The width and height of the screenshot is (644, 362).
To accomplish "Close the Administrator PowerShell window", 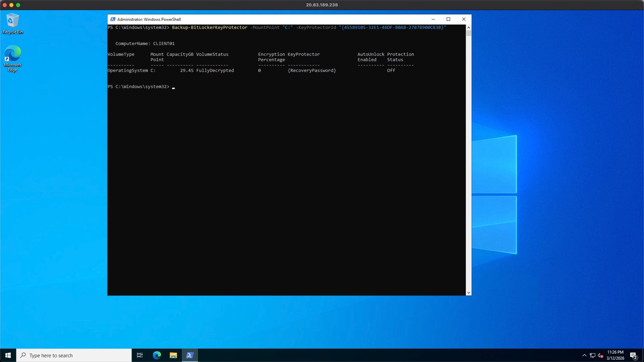I will coord(463,19).
